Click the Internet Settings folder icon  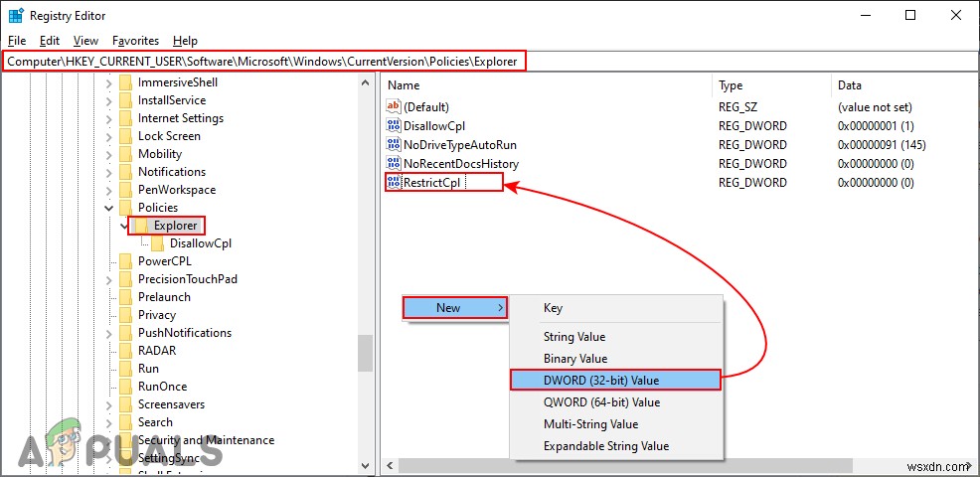[125, 117]
